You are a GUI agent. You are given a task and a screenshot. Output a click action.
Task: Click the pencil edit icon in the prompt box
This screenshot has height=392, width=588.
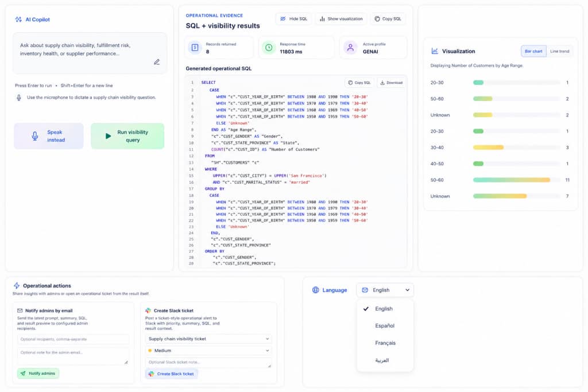click(157, 62)
